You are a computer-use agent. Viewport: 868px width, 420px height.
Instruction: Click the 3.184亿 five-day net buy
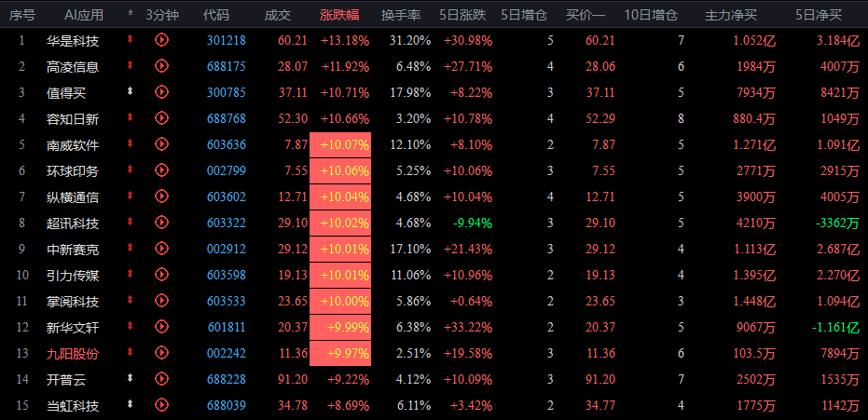coord(838,40)
